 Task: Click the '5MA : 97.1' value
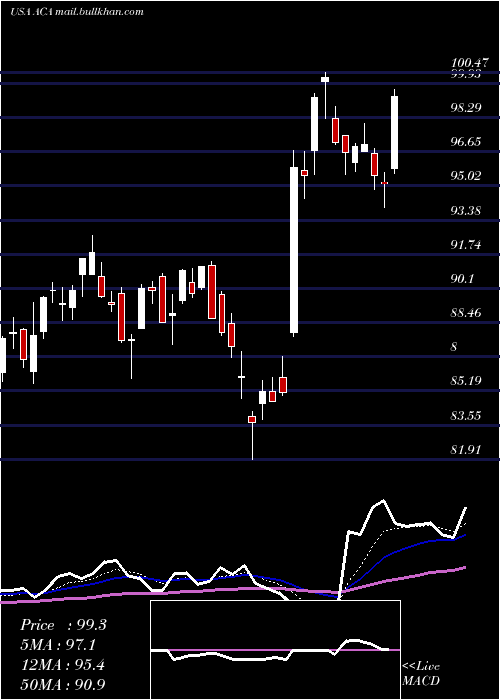(58, 645)
